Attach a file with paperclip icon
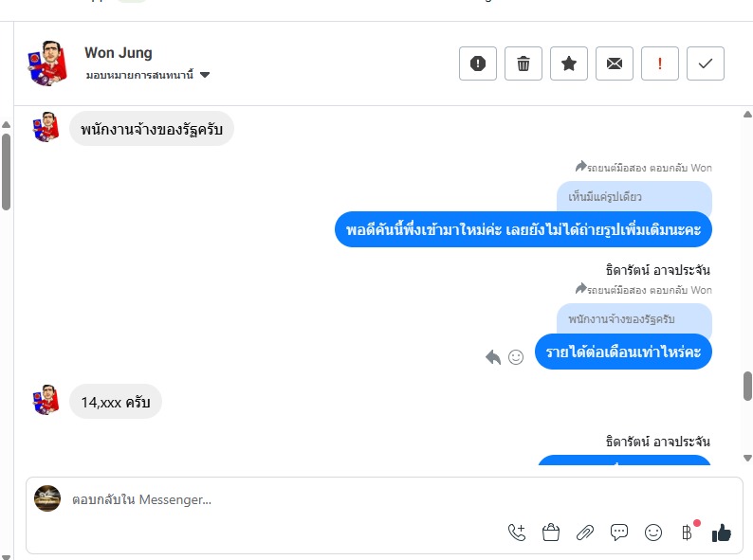 pos(585,533)
